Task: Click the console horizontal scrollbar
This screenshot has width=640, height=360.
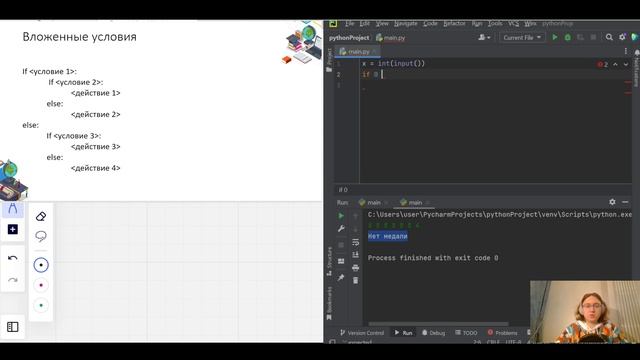Action: point(438,324)
